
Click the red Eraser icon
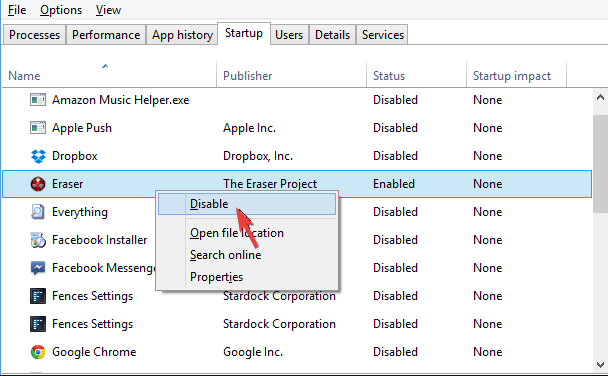[38, 184]
